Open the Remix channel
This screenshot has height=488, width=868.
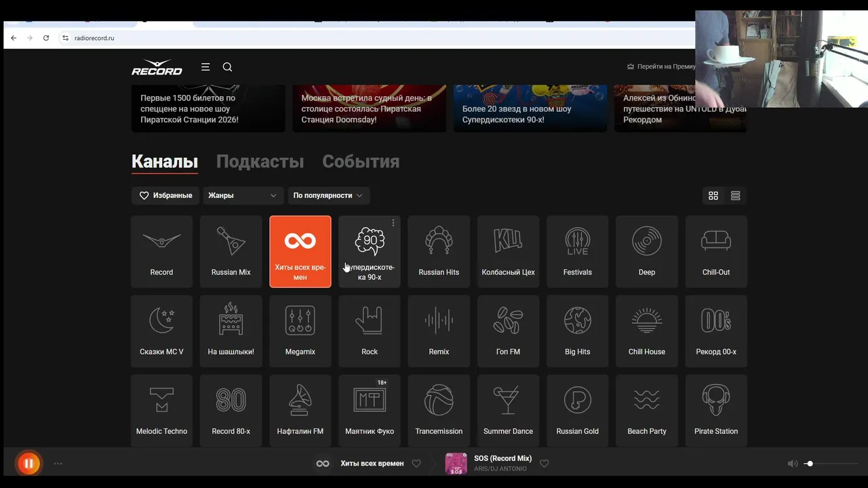[x=439, y=331]
